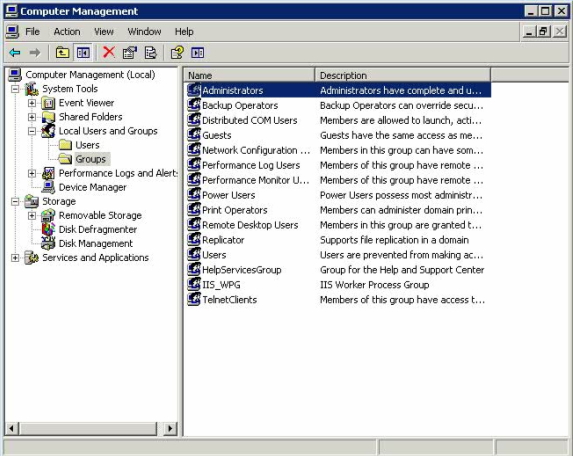Click the tree pane horizontal scrollbar thumb

pyautogui.click(x=88, y=429)
